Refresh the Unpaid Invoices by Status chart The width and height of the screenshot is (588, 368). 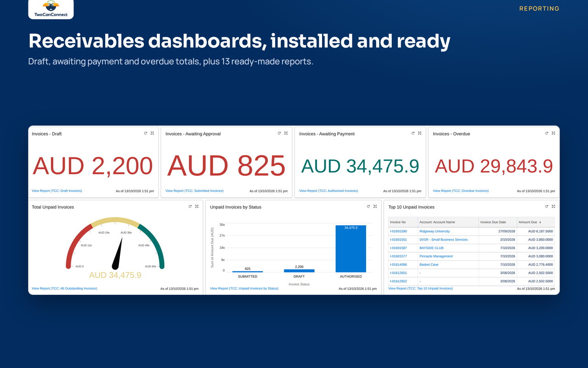point(368,206)
